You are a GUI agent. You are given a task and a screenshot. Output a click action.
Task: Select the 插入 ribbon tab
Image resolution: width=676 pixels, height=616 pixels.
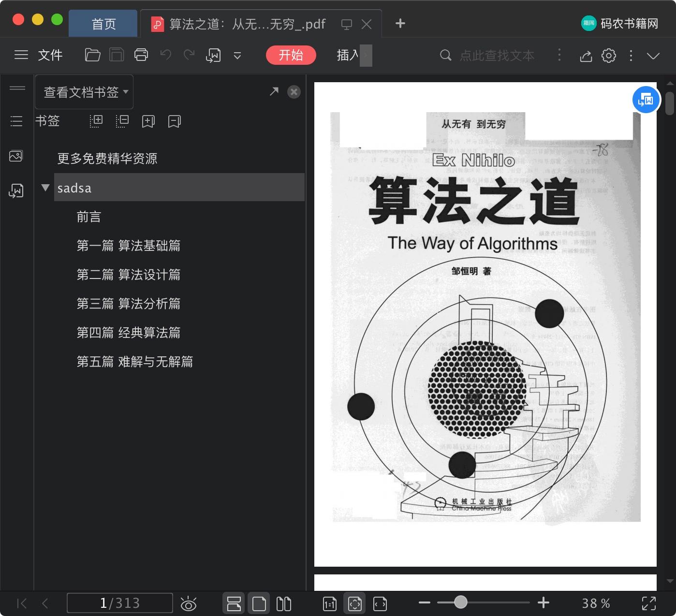coord(348,55)
